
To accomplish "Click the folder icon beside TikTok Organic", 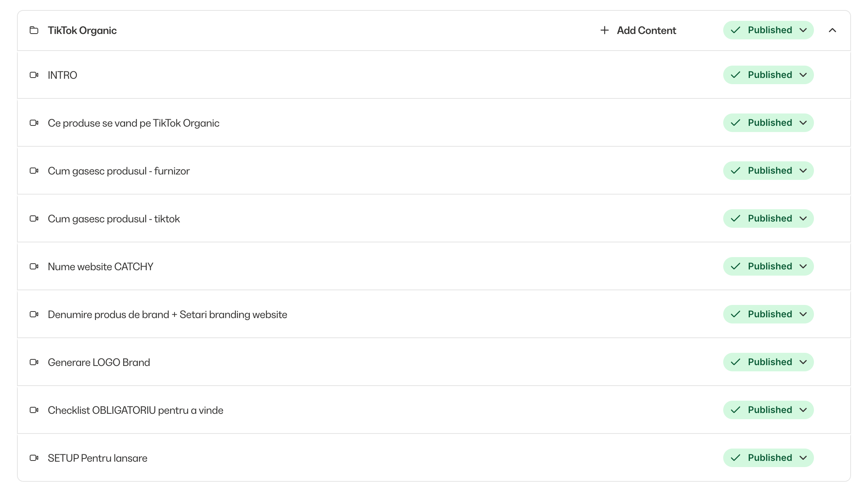I will [34, 30].
